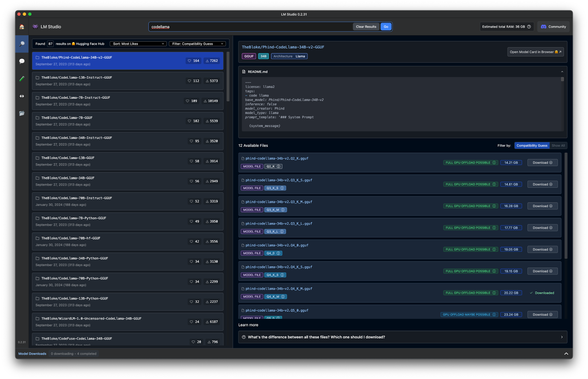Select TheBloke/CodeLlama-34B-GGUF result
This screenshot has height=379, width=588.
(128, 181)
